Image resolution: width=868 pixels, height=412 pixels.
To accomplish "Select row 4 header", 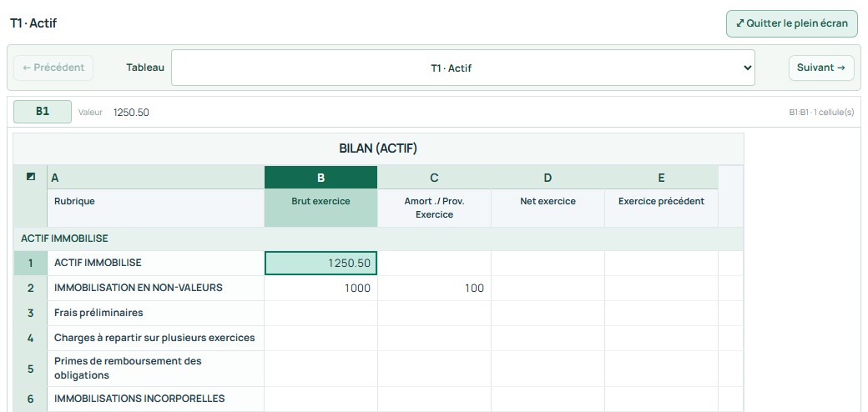I will pos(30,338).
